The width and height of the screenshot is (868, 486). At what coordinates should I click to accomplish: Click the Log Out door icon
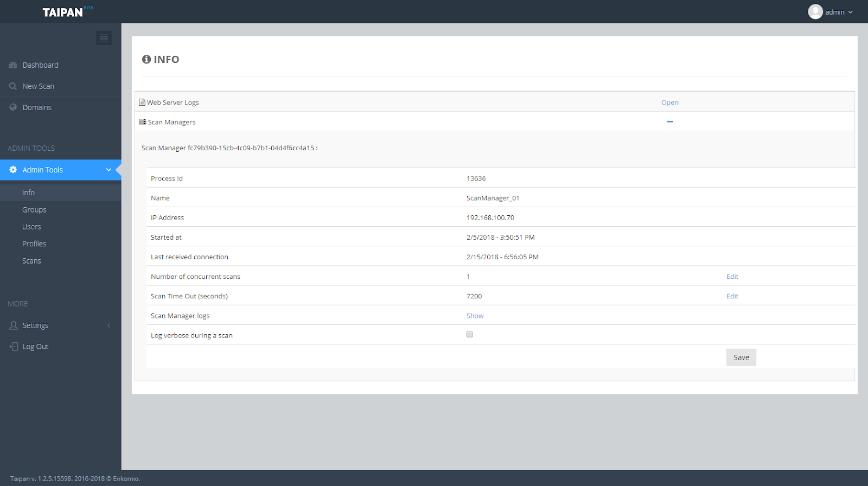click(14, 347)
